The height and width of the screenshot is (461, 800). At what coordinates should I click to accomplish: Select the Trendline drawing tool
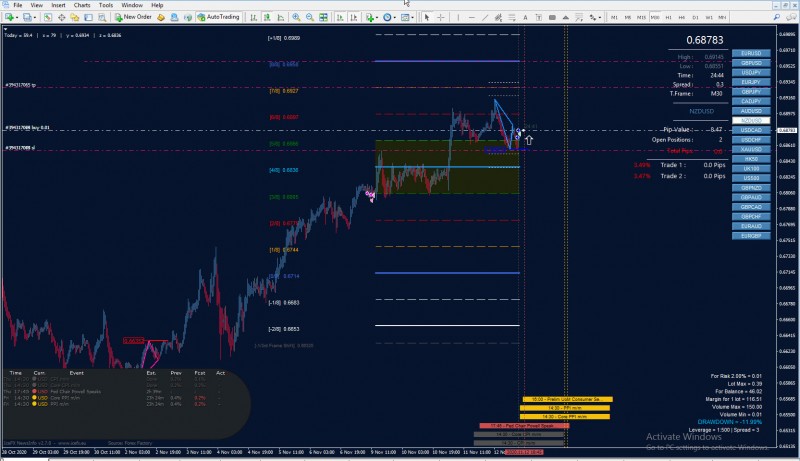point(485,17)
